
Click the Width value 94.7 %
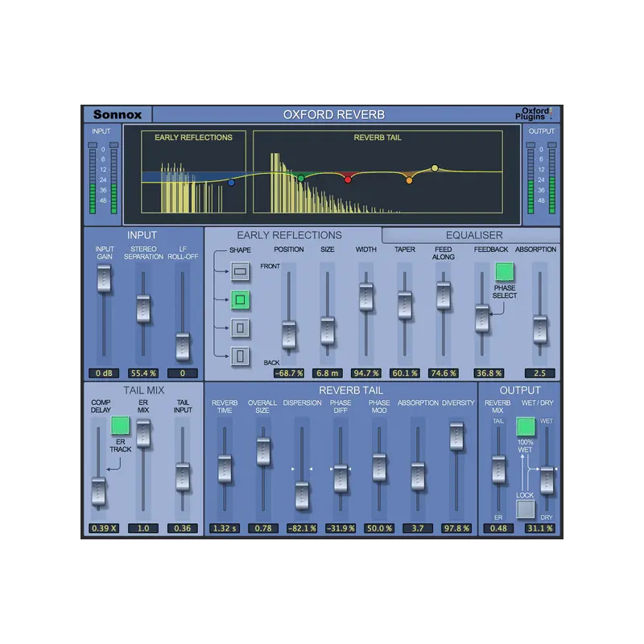pos(366,374)
